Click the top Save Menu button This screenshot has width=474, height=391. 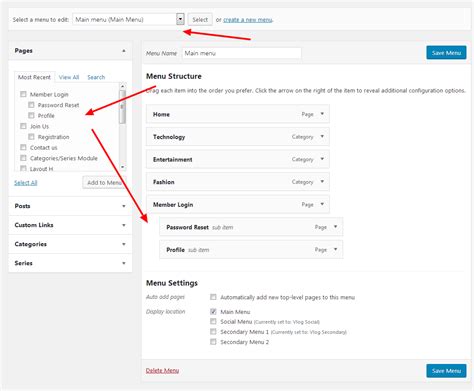coord(446,53)
